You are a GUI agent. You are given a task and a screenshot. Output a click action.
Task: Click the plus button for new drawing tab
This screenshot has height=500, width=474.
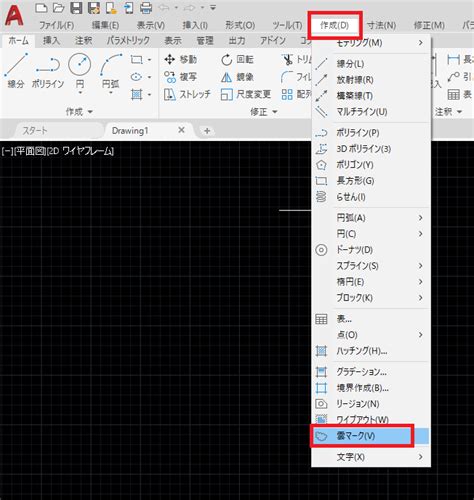[x=207, y=131]
